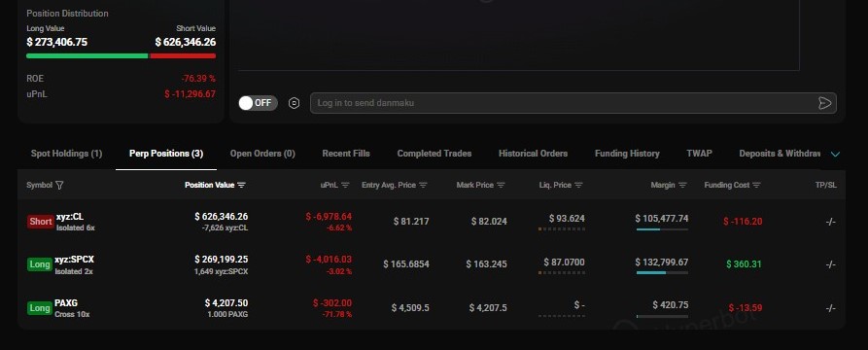The width and height of the screenshot is (868, 350).
Task: Click entry price $ 81.217
Action: point(411,222)
